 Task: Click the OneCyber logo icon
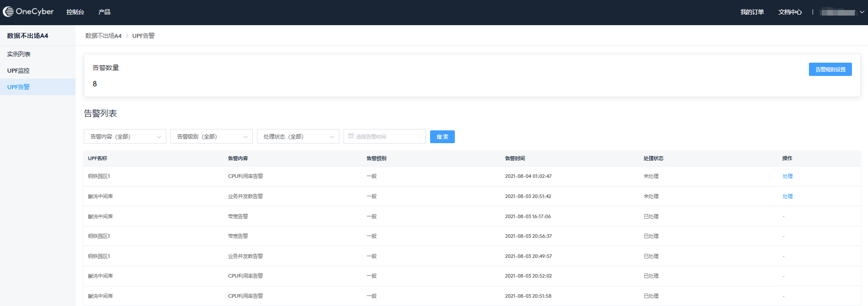point(8,12)
